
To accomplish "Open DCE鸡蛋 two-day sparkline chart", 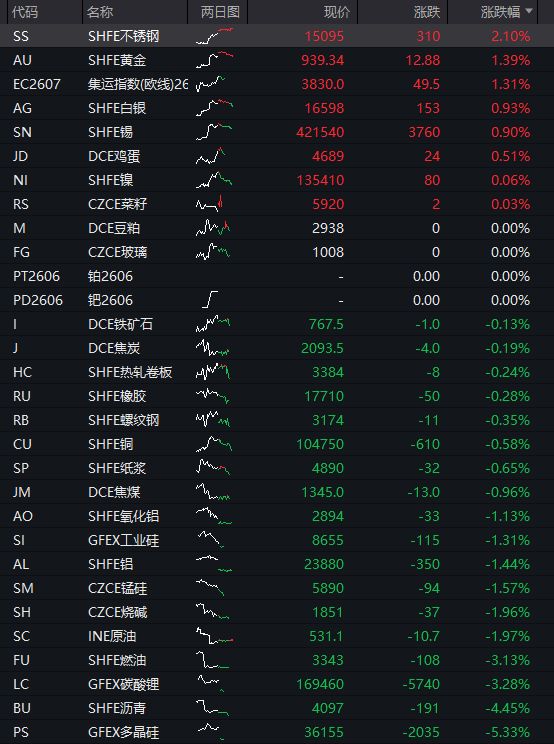I will point(211,156).
